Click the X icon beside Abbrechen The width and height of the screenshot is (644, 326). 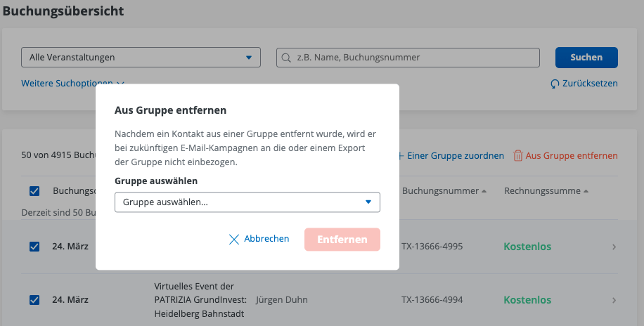coord(234,240)
